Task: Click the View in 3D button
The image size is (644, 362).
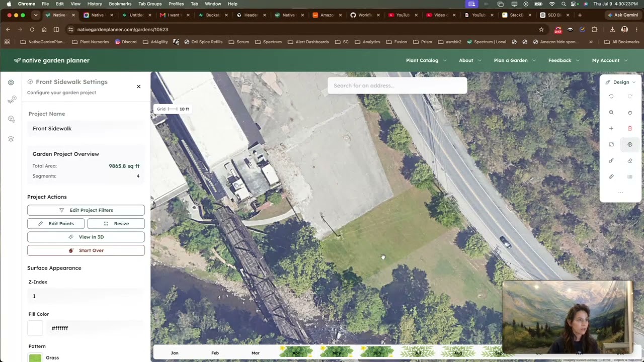Action: [x=86, y=237]
